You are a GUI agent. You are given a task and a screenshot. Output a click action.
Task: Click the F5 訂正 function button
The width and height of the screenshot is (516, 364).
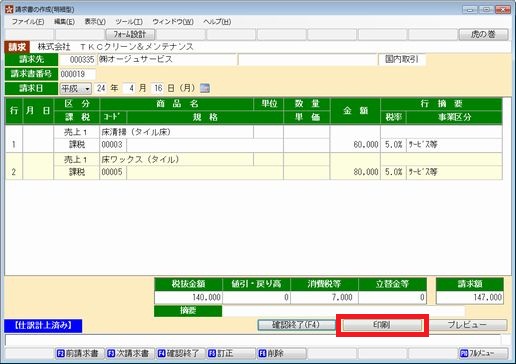click(231, 353)
